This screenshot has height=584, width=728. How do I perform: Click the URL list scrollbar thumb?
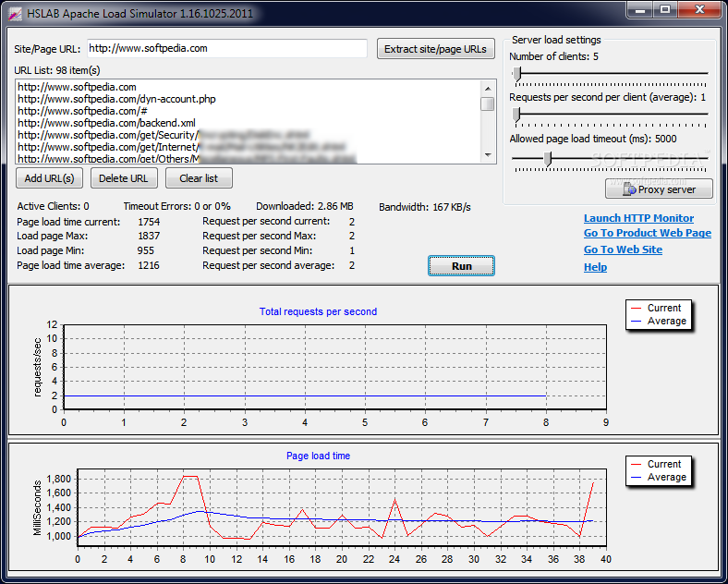[x=488, y=104]
